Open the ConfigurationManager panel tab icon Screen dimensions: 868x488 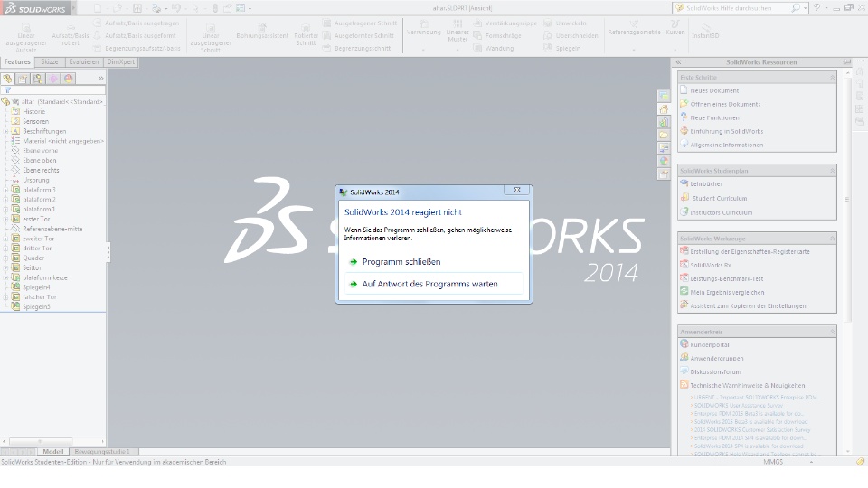click(x=38, y=79)
